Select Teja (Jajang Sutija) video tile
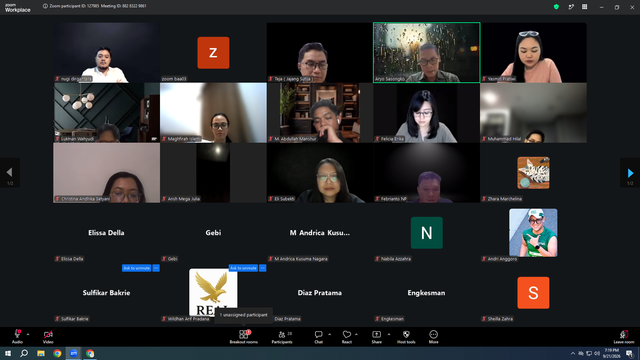The image size is (640, 360). coord(320,53)
